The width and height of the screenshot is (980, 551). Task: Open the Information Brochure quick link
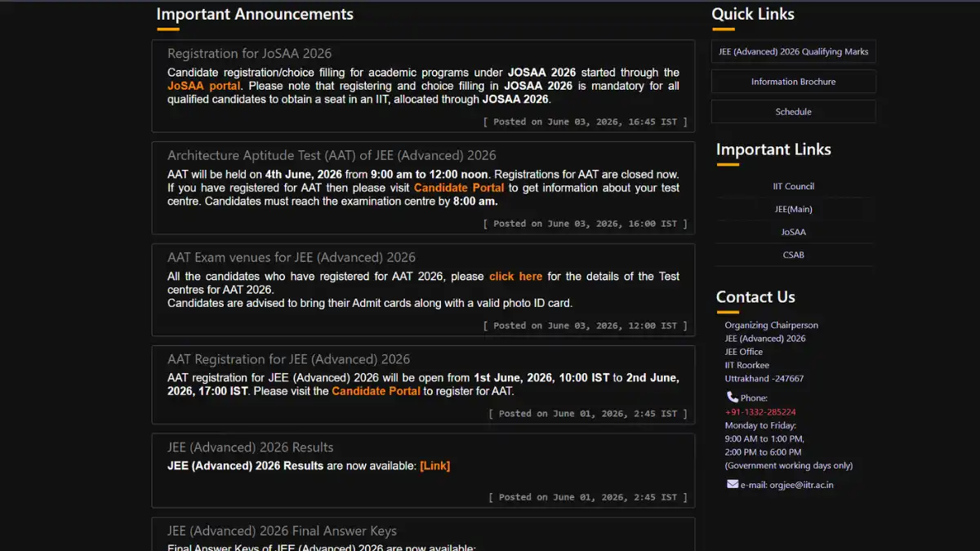pos(794,82)
